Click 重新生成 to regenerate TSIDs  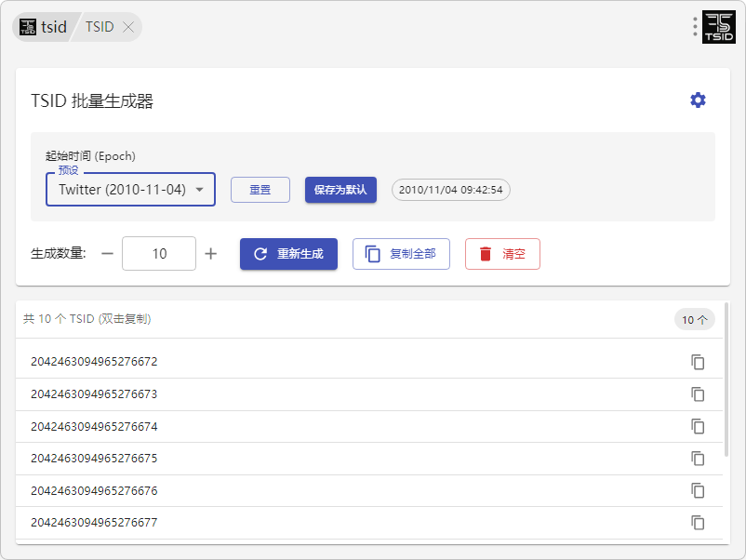[x=288, y=254]
